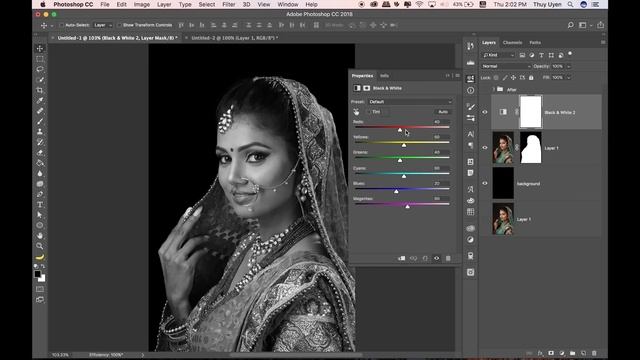Screen dimensions: 640x360
Task: Select the Blur tool
Action: 40,173
